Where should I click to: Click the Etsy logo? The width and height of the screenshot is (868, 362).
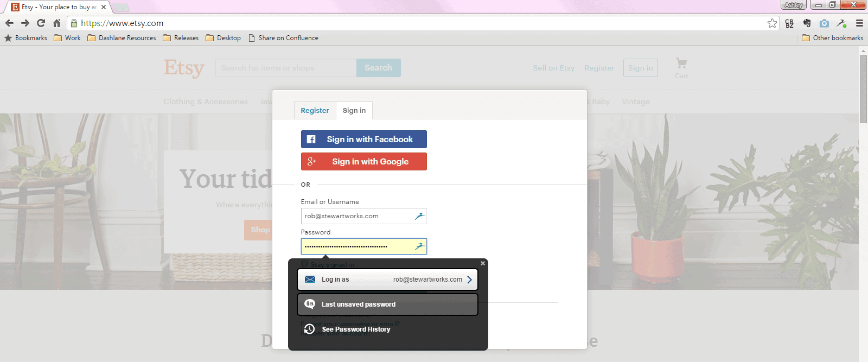coord(184,68)
